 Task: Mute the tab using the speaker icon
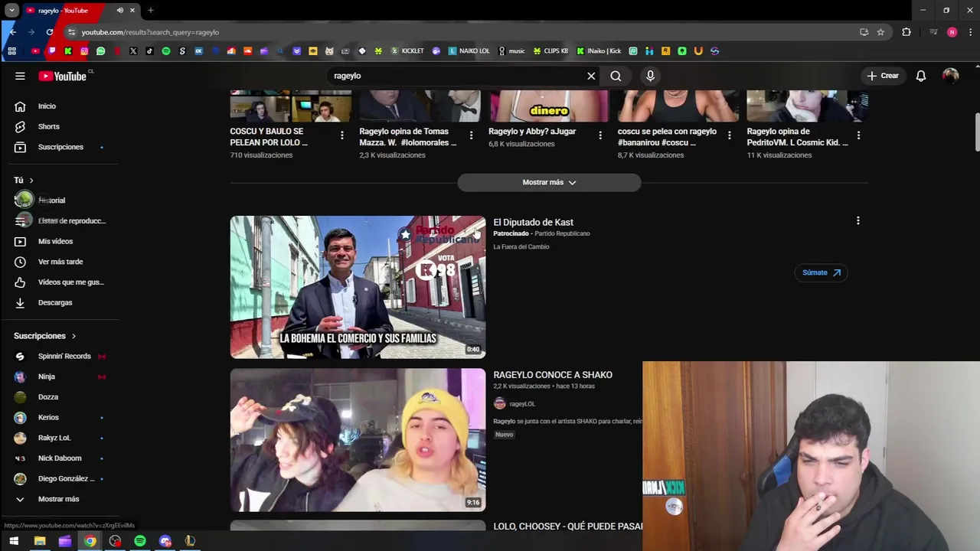click(x=120, y=10)
